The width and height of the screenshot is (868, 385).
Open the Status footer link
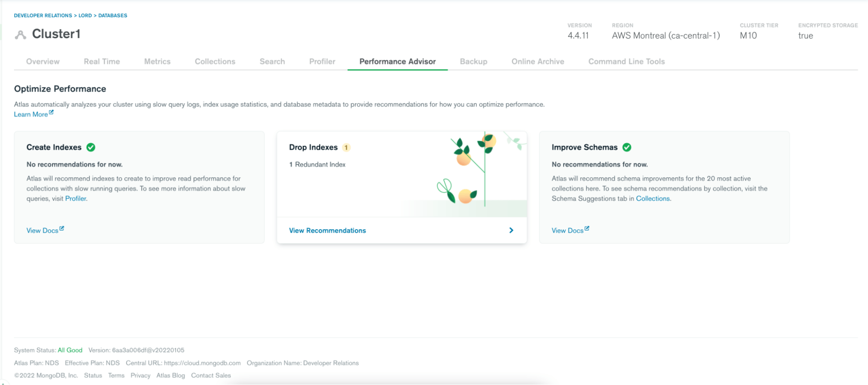(x=93, y=375)
